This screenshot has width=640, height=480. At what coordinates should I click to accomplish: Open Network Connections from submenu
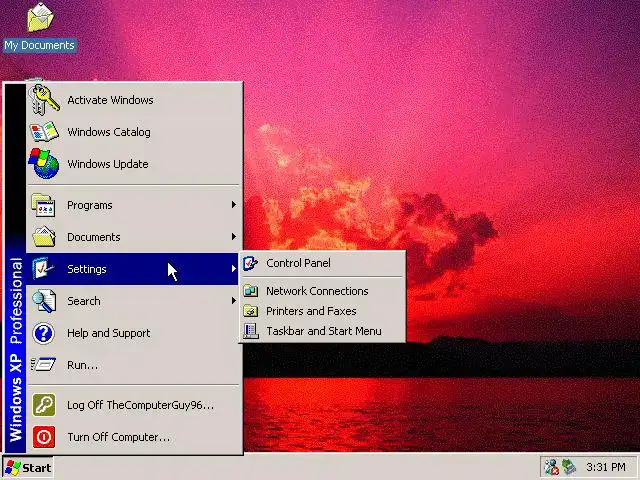(322, 291)
